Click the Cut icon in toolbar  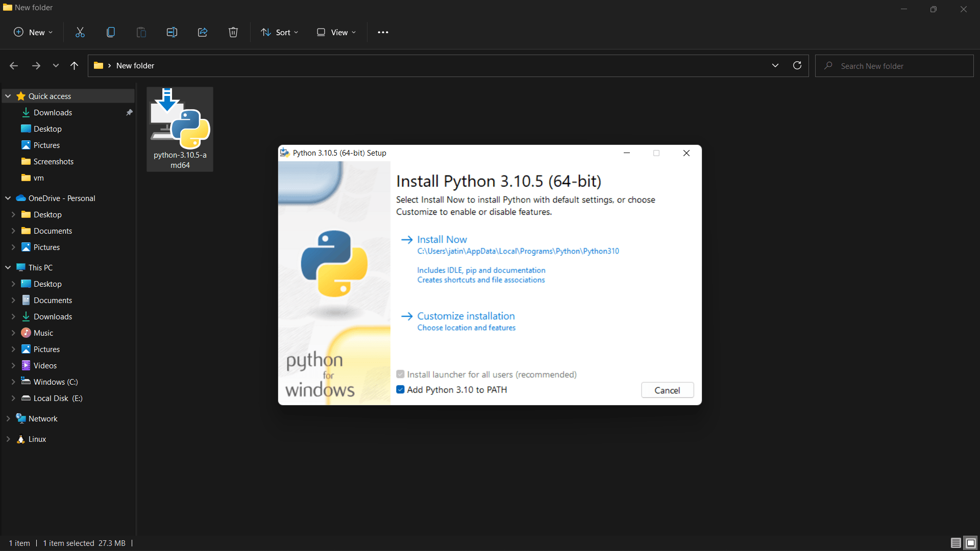(x=80, y=32)
